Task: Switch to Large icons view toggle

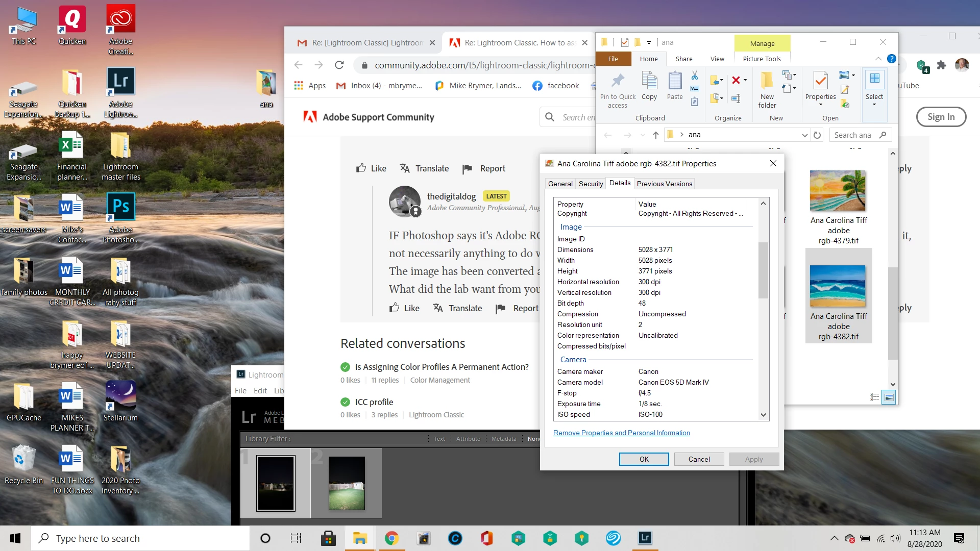Action: tap(889, 397)
